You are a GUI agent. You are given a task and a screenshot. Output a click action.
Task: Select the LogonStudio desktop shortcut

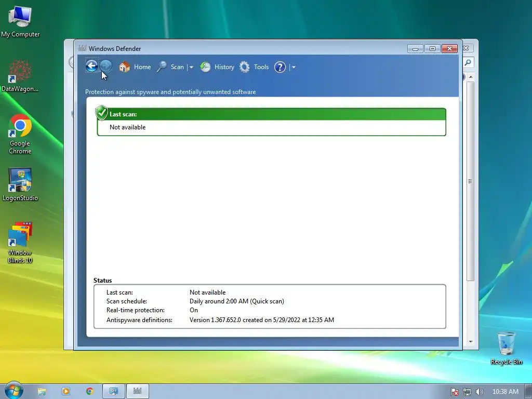point(20,185)
